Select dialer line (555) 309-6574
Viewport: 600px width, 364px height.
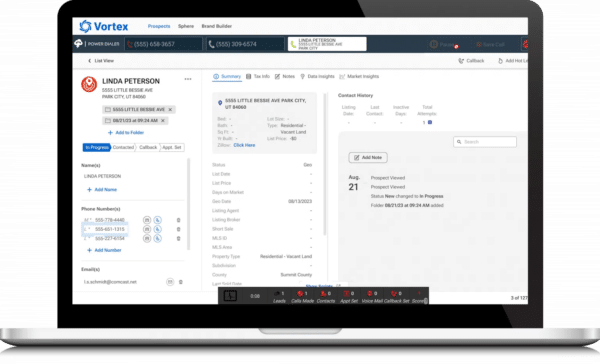tap(245, 44)
